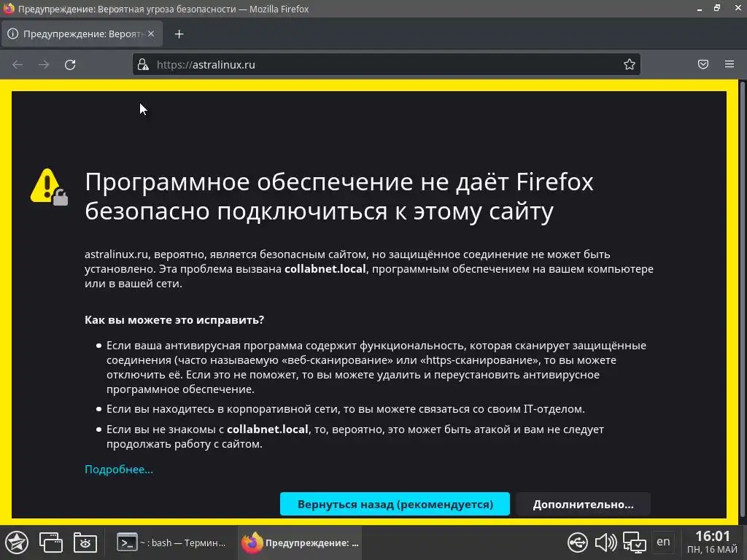Activate Firefox Предупреждение taskbar entry
The height and width of the screenshot is (560, 747).
click(300, 542)
